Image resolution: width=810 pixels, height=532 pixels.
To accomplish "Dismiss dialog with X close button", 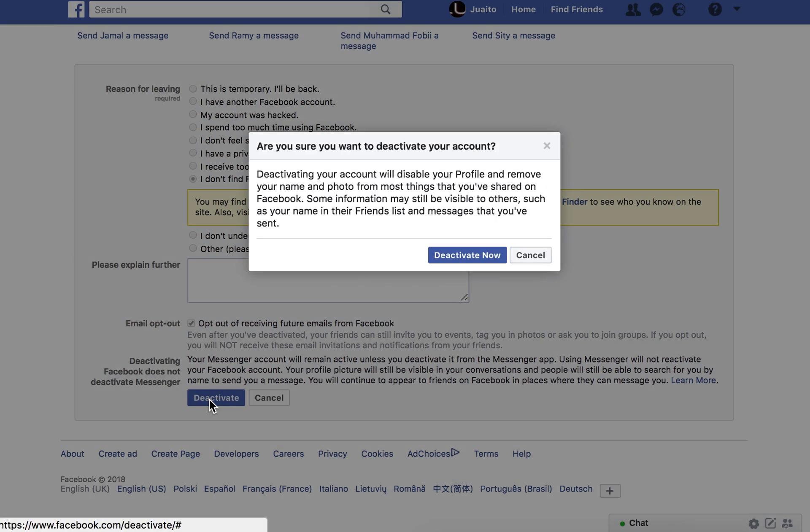I will pyautogui.click(x=547, y=145).
